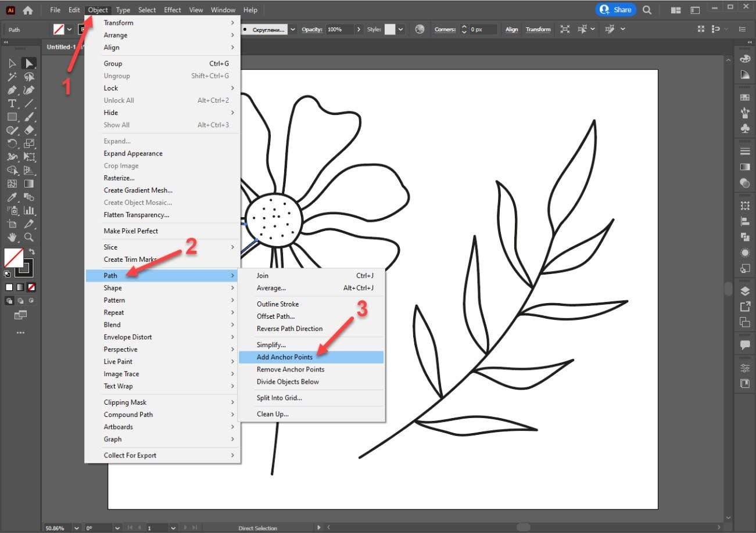The height and width of the screenshot is (533, 756).
Task: Choose Add Anchor Points
Action: [311, 357]
